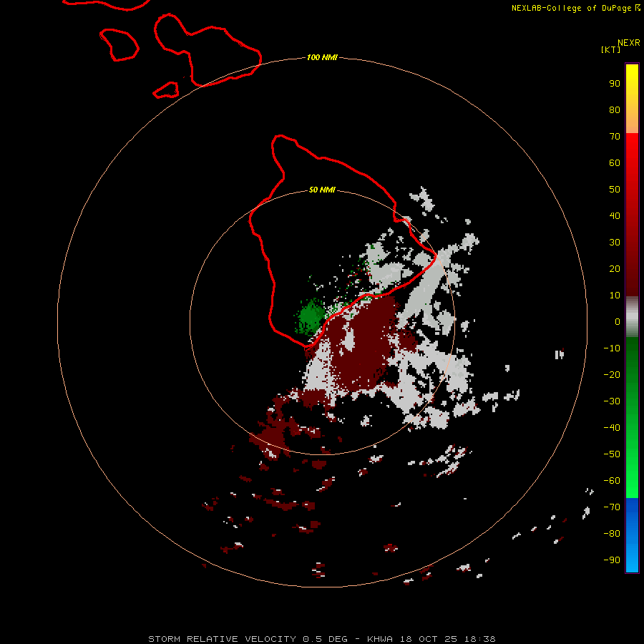The height and width of the screenshot is (644, 644).
Task: Click the -90 scale value
Action: pyautogui.click(x=612, y=560)
